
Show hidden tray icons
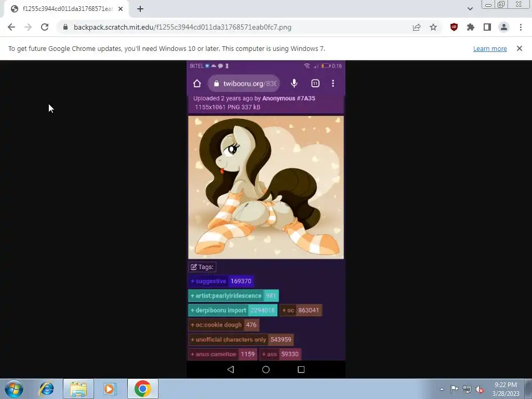point(442,389)
